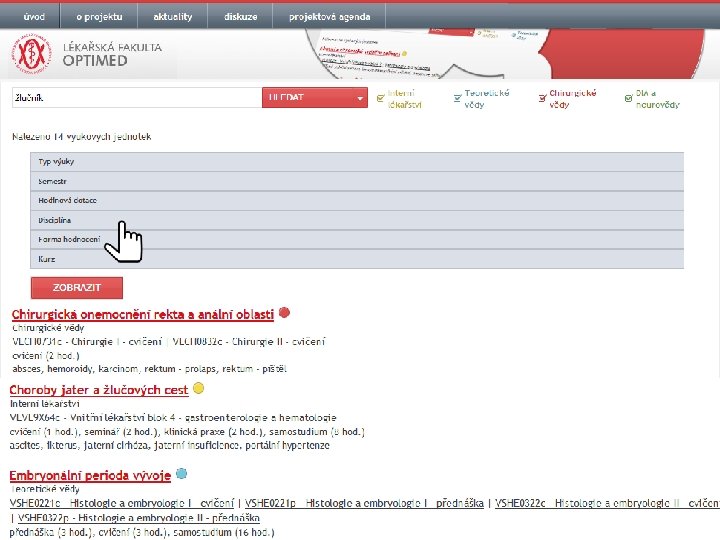Open VSHE0322p Histologie a embryologie II přednáška link

(139, 518)
